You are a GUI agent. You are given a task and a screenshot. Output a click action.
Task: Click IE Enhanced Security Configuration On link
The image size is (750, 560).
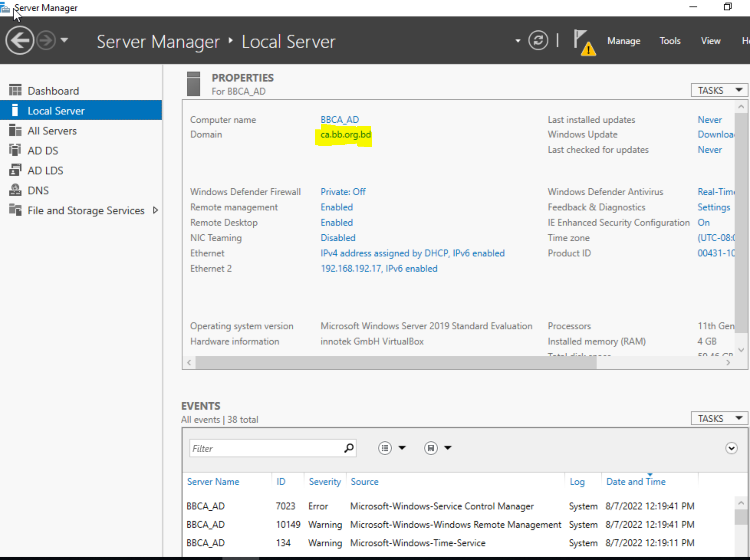pyautogui.click(x=704, y=222)
